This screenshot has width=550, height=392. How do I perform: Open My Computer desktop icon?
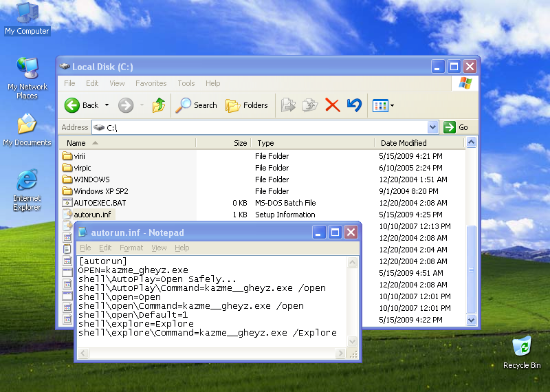tap(27, 19)
